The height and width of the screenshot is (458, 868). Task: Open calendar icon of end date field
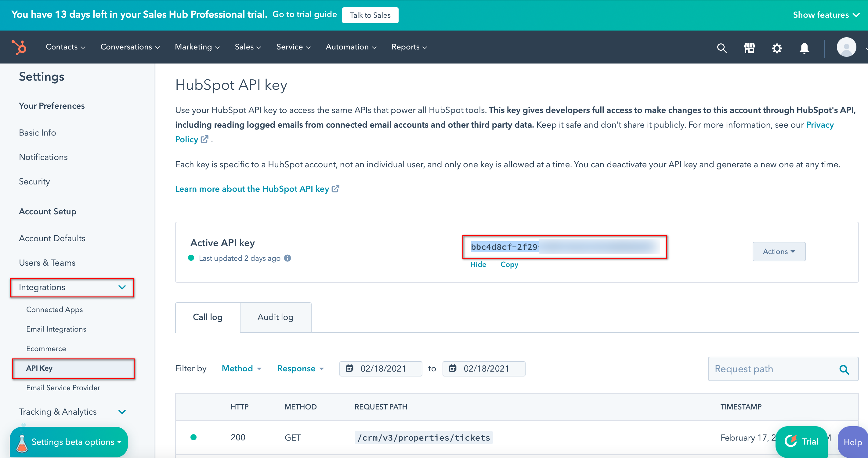[x=453, y=368]
